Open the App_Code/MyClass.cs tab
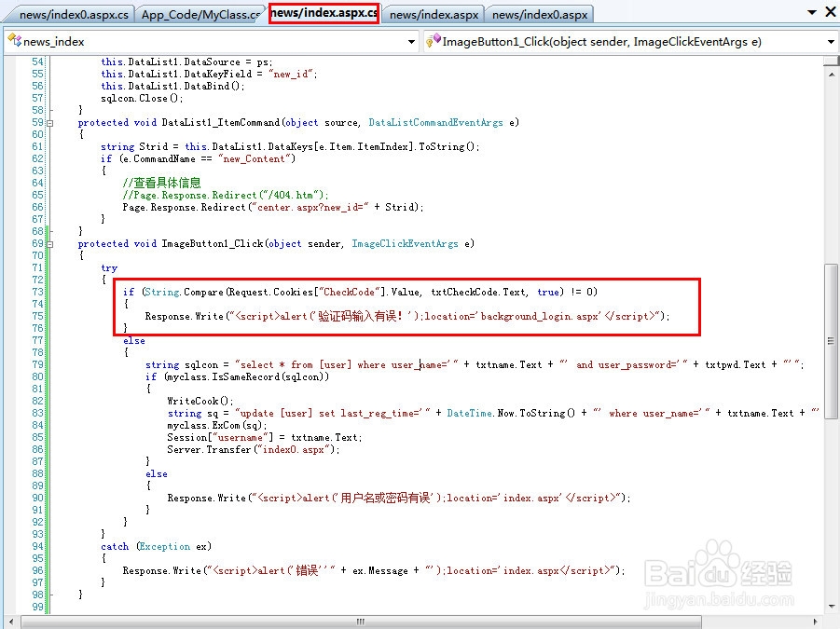The height and width of the screenshot is (629, 840). [200, 15]
